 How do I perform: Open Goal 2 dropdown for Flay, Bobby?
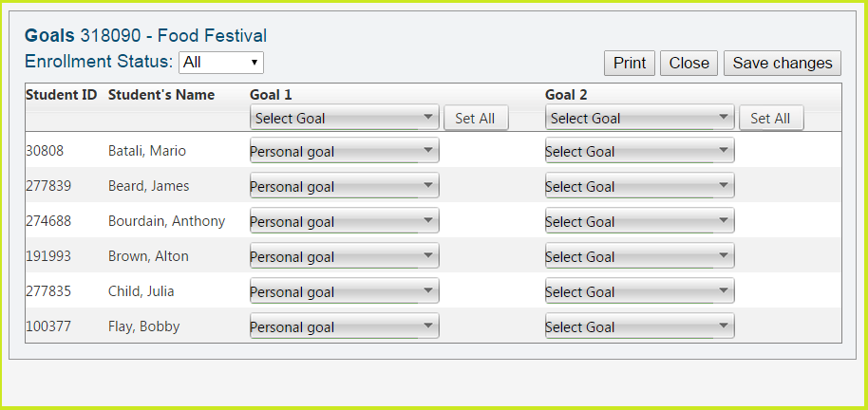pyautogui.click(x=639, y=327)
